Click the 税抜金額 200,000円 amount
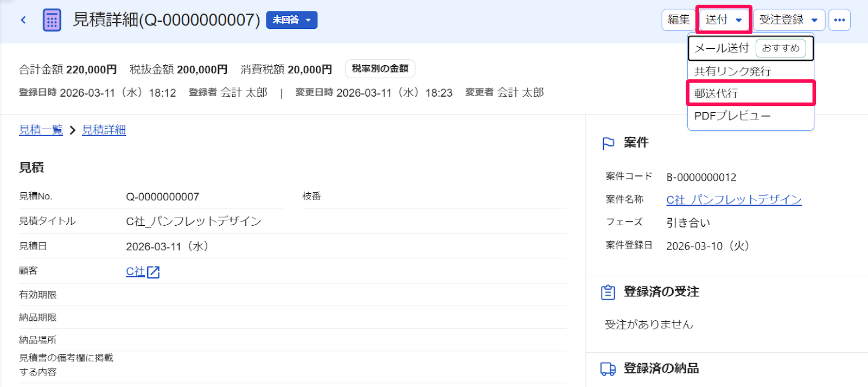The width and height of the screenshot is (868, 387). click(178, 69)
